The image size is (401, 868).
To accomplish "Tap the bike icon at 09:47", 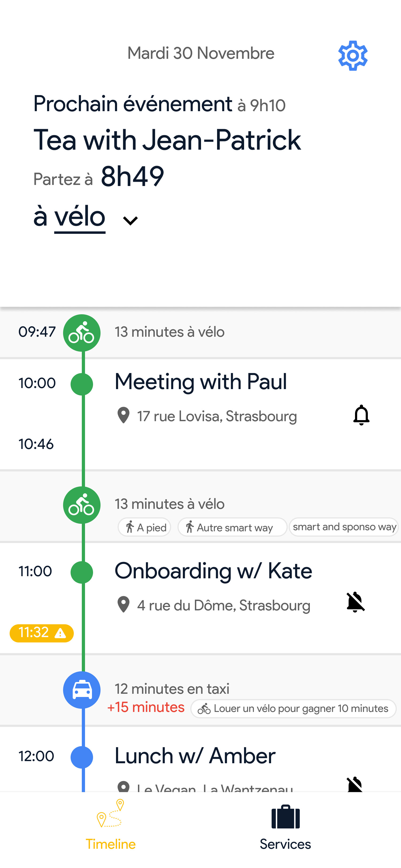I will [x=82, y=333].
